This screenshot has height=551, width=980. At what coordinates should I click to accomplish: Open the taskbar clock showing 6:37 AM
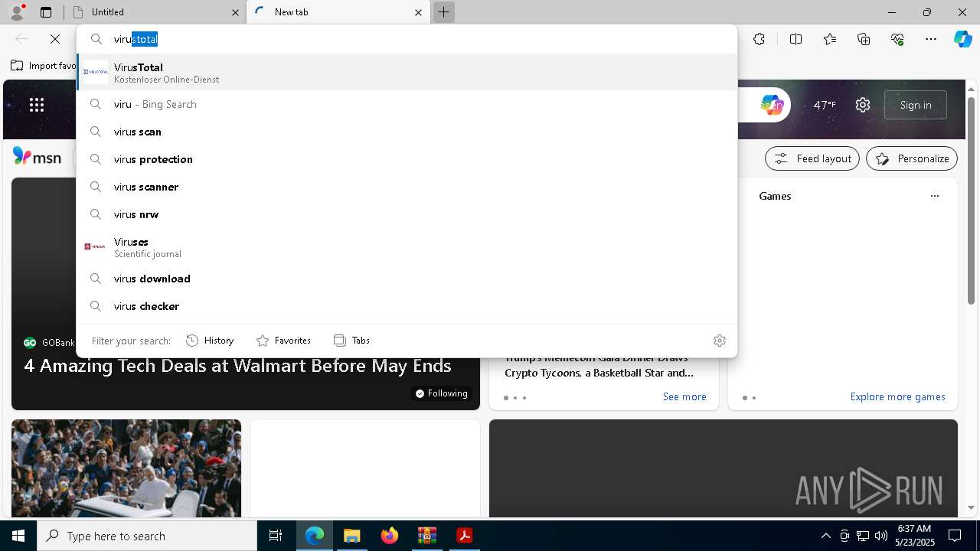coord(913,536)
